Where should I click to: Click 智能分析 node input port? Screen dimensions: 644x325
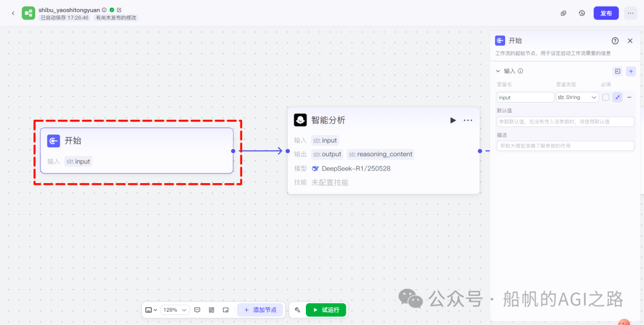tap(287, 151)
